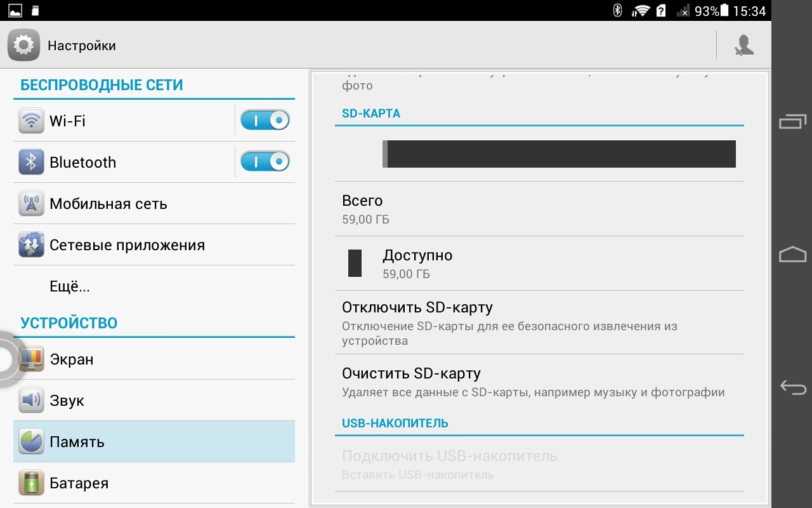Viewport: 812px width, 508px height.
Task: Expand Ещё... wireless options
Action: pyautogui.click(x=70, y=286)
